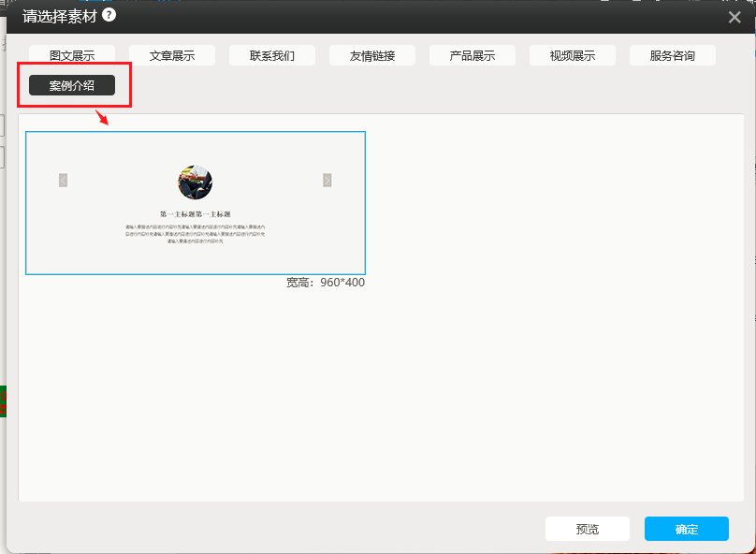The image size is (756, 554).
Task: Click the right arrow in template preview
Action: pos(327,180)
